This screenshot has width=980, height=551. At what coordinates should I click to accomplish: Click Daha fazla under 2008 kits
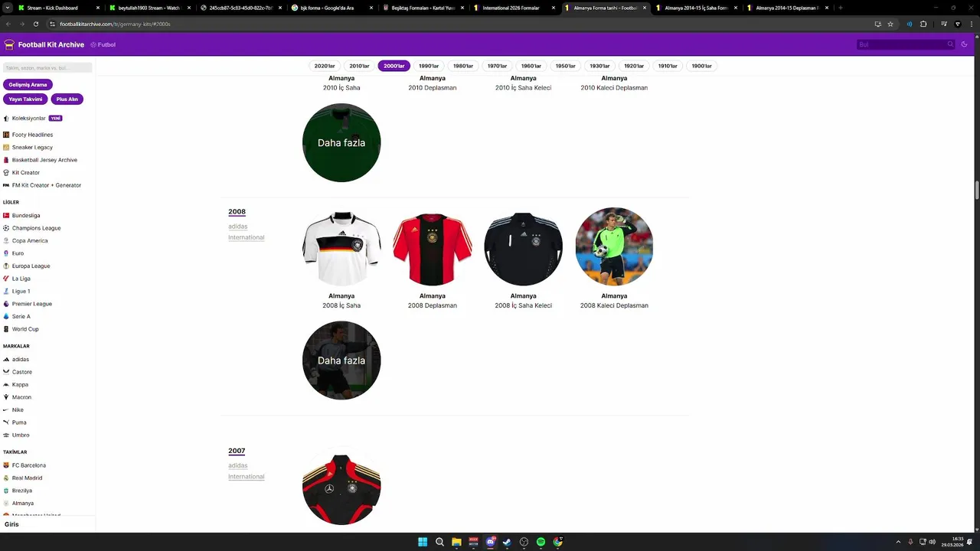point(341,360)
